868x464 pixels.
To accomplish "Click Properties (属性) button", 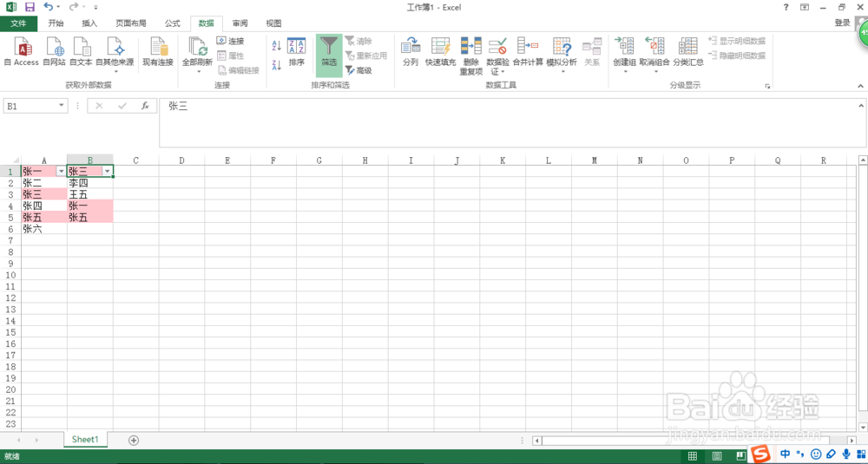I will click(230, 56).
